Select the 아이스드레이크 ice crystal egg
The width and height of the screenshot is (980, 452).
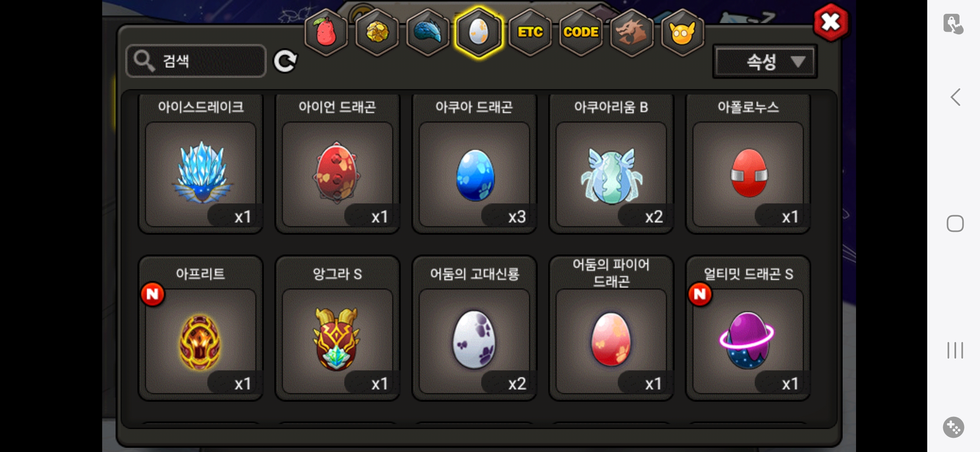coord(201,163)
